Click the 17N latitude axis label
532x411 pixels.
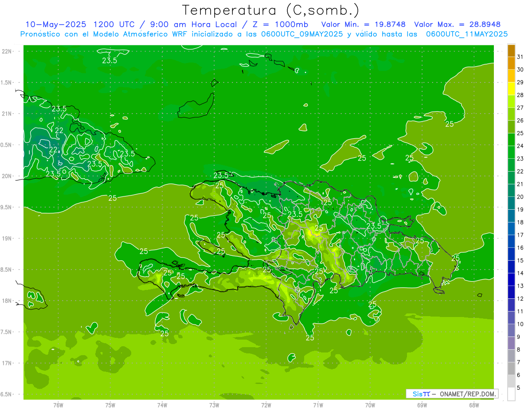(6, 363)
